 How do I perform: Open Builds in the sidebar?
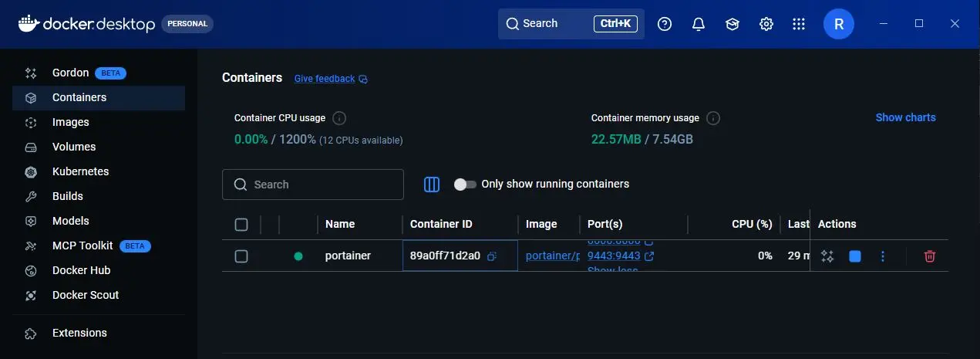99,197
